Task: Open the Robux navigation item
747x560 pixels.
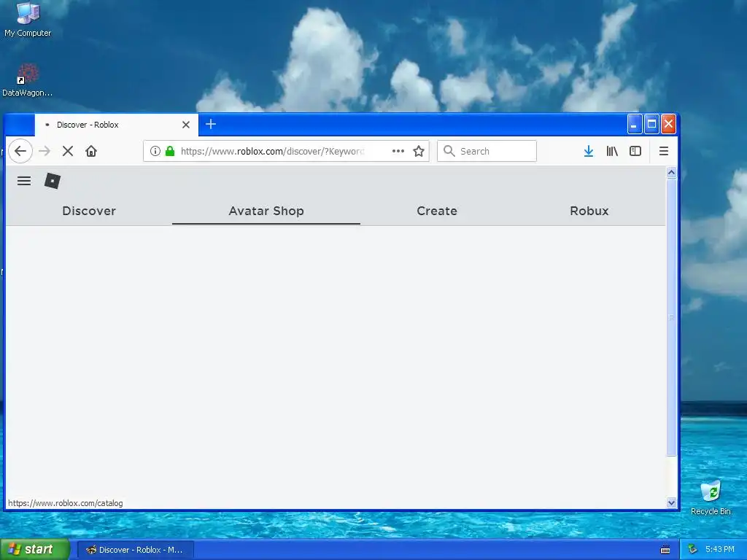Action: coord(589,211)
